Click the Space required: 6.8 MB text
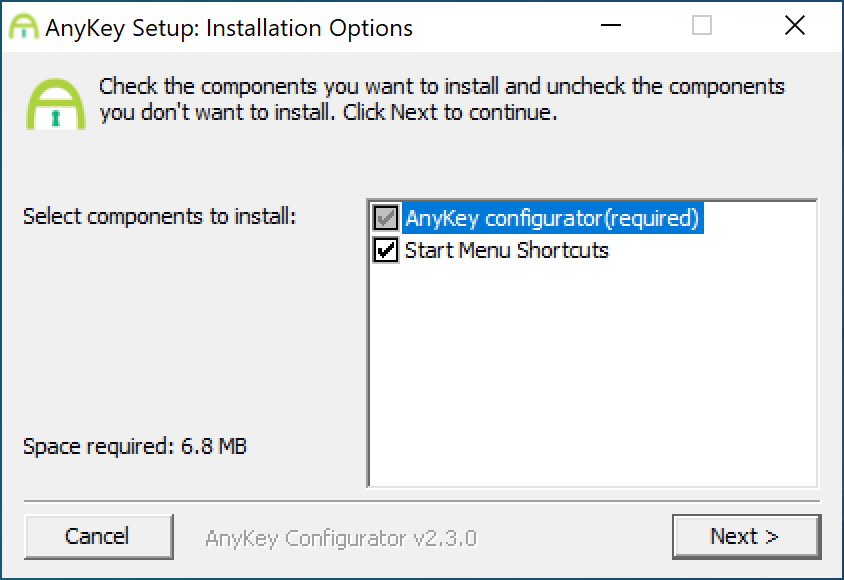 tap(135, 446)
